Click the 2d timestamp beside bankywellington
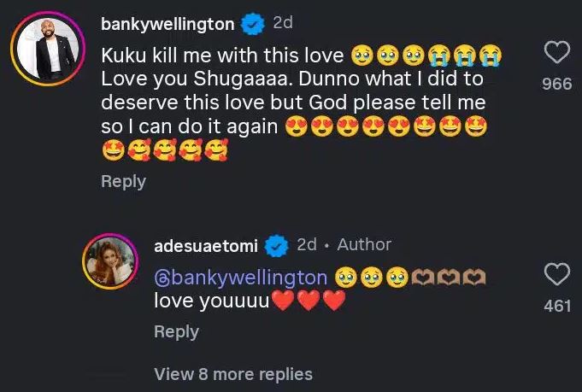 point(282,24)
